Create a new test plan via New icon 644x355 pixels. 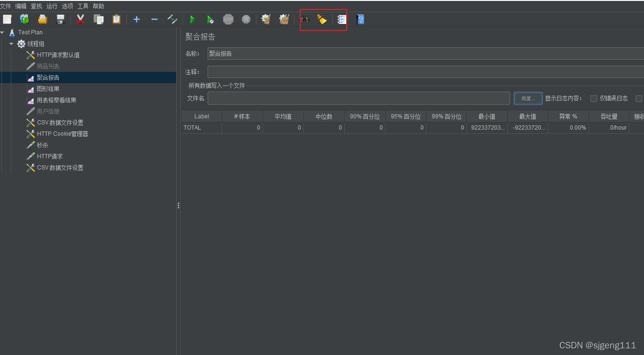[7, 19]
